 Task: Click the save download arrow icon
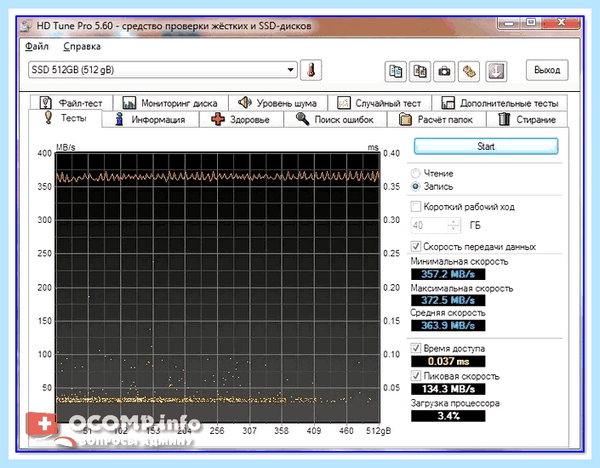click(496, 71)
